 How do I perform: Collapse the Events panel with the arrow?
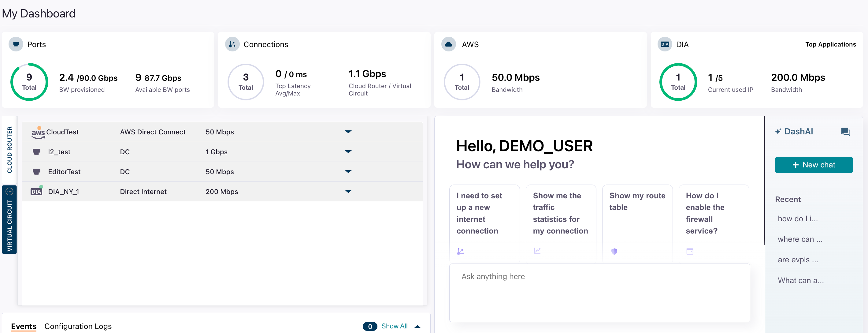[x=417, y=326]
